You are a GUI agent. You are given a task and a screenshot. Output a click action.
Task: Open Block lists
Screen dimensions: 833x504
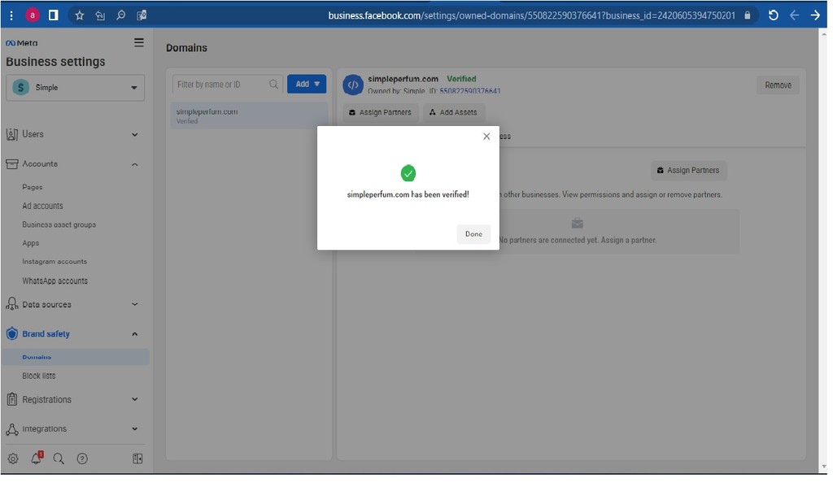coord(39,378)
